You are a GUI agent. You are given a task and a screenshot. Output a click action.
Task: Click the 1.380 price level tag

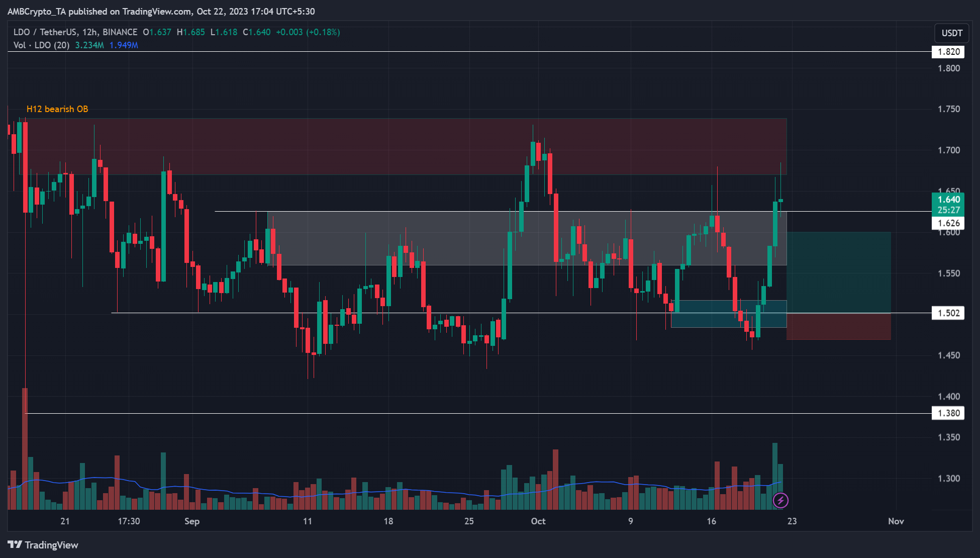click(x=948, y=413)
